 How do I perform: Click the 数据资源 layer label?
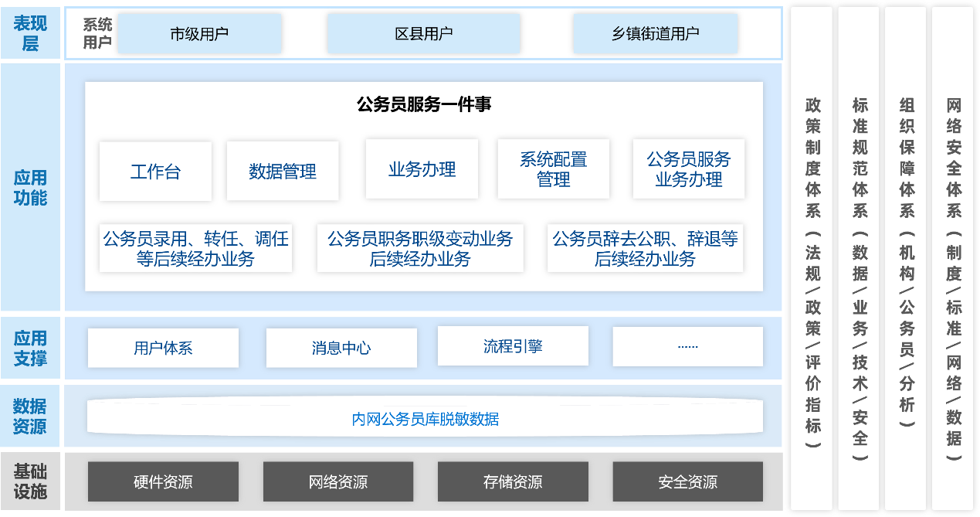[x=30, y=416]
